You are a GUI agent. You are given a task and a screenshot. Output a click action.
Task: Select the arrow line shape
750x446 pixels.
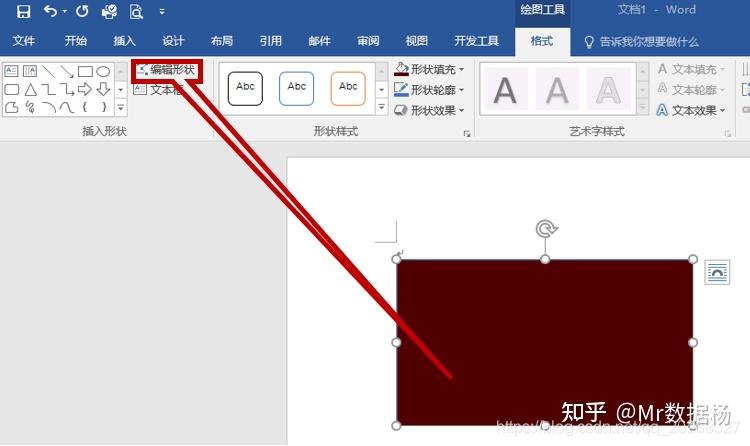click(66, 71)
